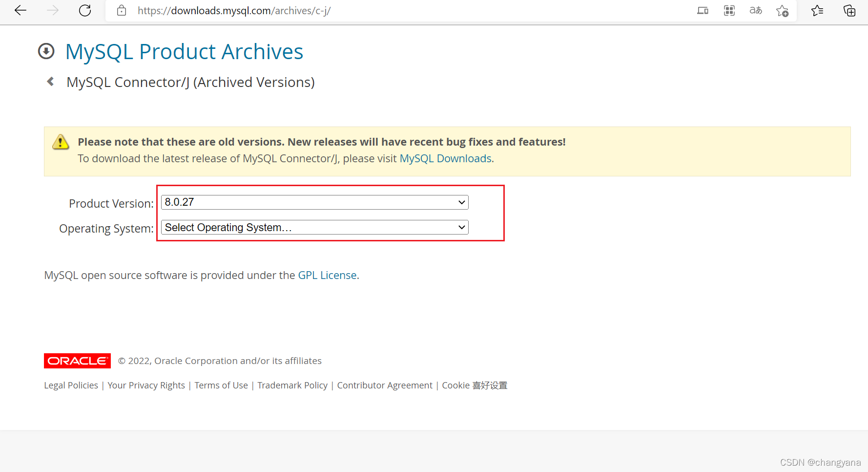
Task: Click the Oracle Corporation copyright text
Action: point(220,361)
